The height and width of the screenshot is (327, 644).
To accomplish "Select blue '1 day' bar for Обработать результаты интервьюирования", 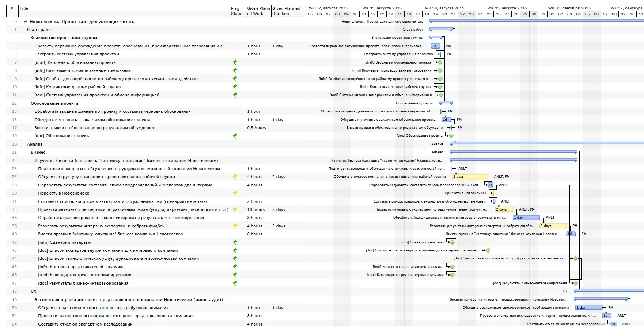I will [526, 218].
